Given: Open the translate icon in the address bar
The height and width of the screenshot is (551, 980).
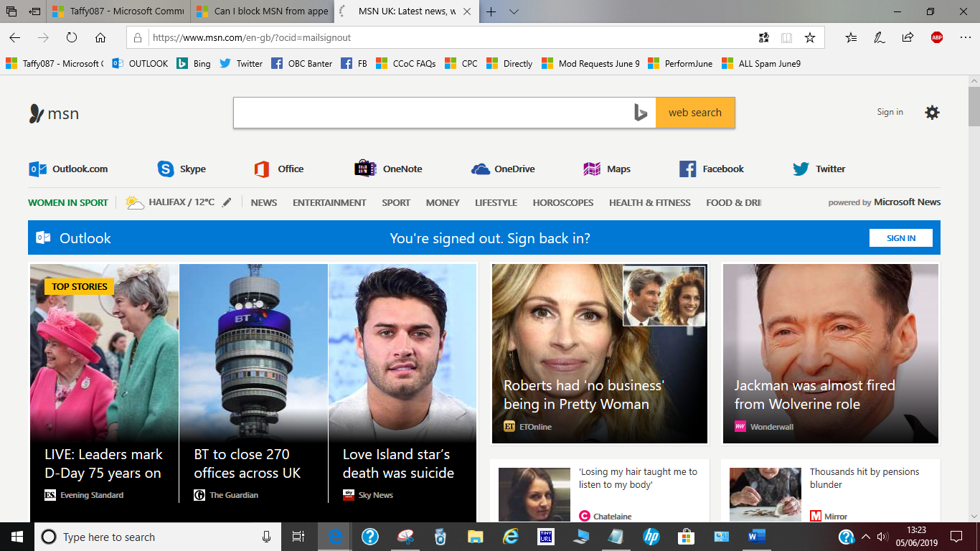Looking at the screenshot, I should pyautogui.click(x=763, y=37).
